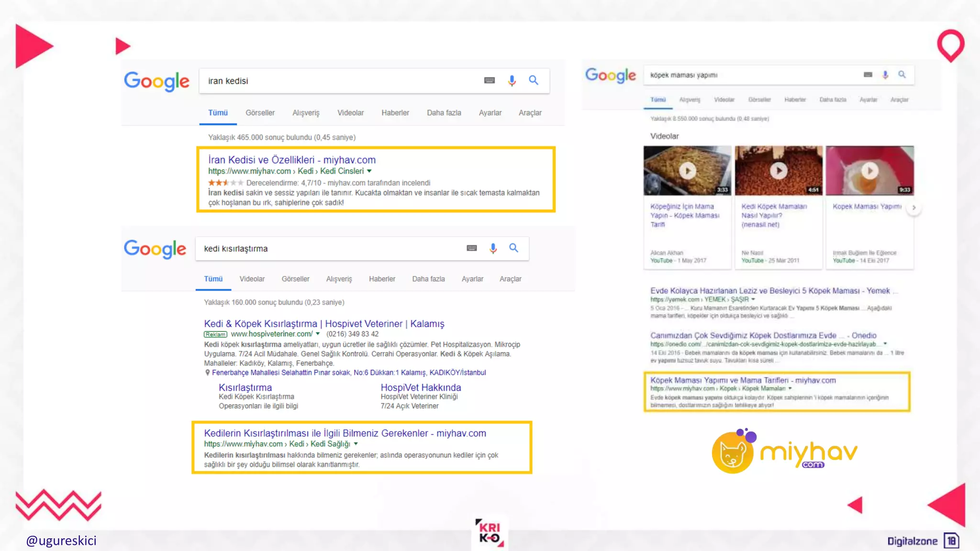Click the magnifier to search 'iran kedisi'
Screen dimensions: 980x551
534,80
